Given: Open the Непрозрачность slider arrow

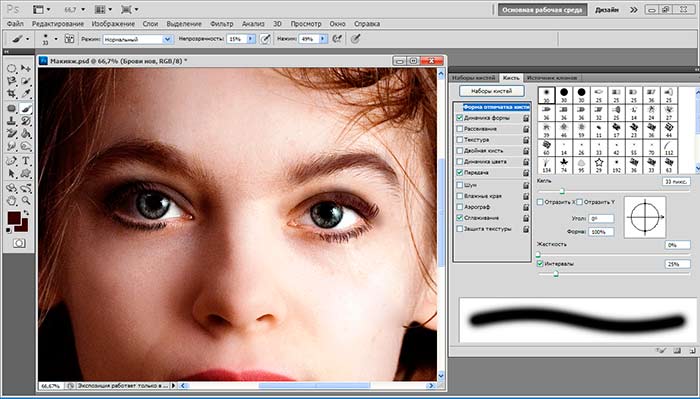Looking at the screenshot, I should tap(250, 39).
